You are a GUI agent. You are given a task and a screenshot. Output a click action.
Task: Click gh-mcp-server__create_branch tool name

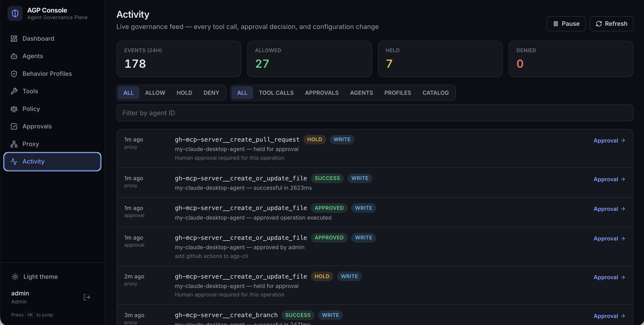coord(226,315)
